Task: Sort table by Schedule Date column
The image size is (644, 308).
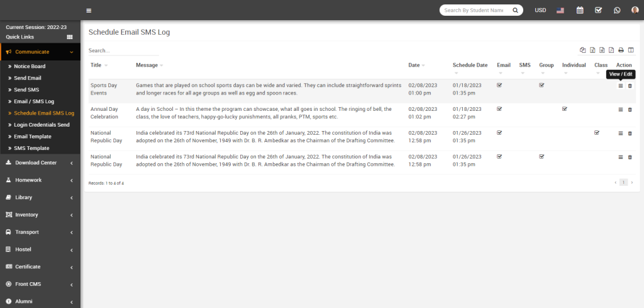Action: click(x=470, y=66)
